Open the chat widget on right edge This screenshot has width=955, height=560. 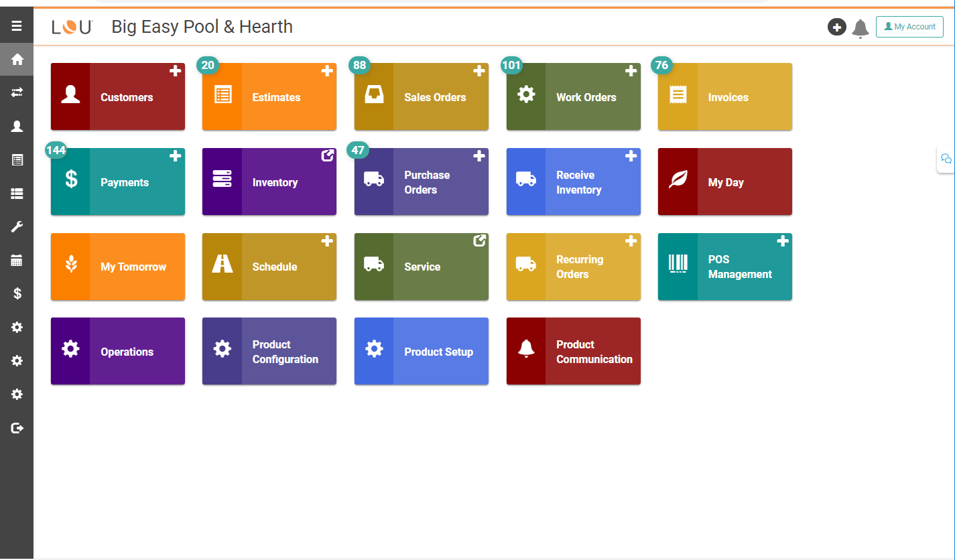point(946,159)
